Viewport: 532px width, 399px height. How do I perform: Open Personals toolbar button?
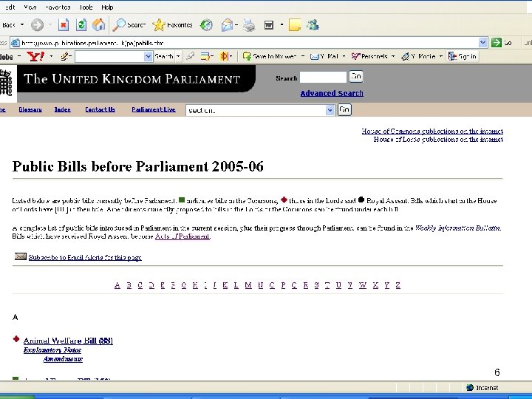[369, 56]
